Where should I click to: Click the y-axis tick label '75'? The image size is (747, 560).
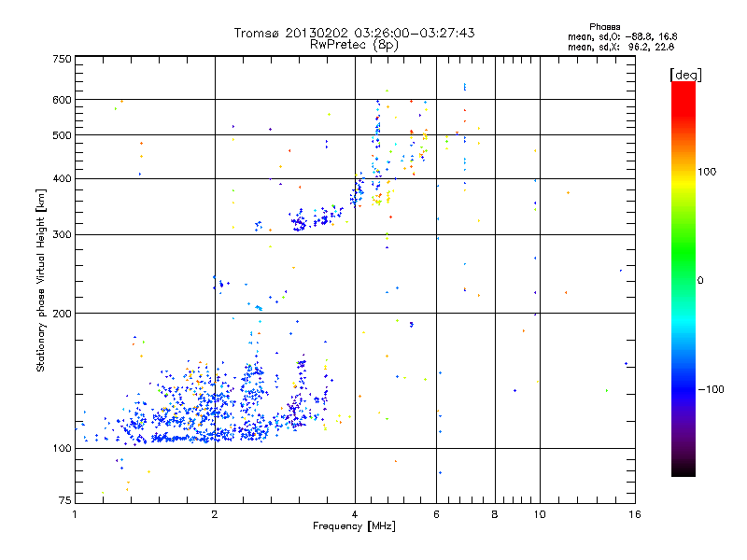pyautogui.click(x=65, y=500)
